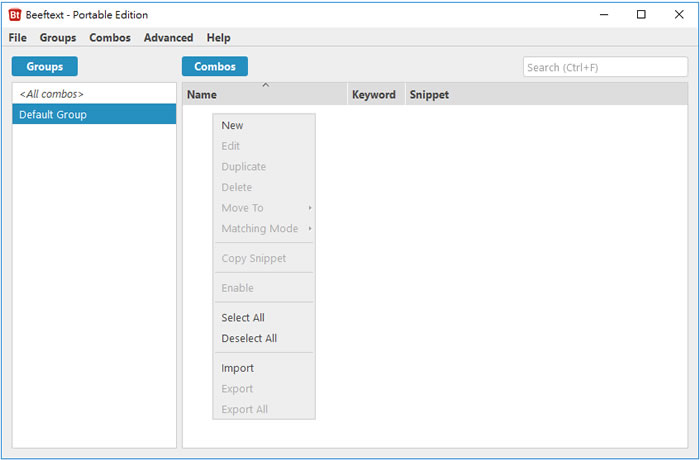Choose Deselect All from context menu
The height and width of the screenshot is (460, 700).
click(249, 339)
